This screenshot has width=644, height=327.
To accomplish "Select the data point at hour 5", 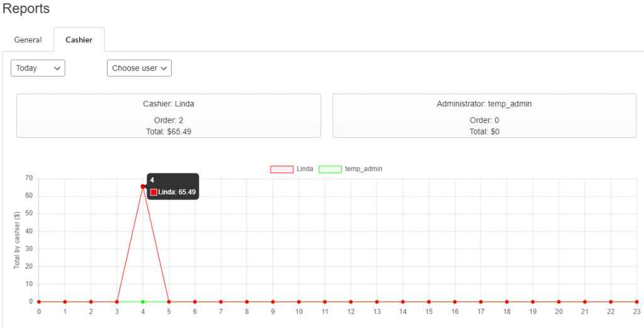I will click(x=169, y=302).
